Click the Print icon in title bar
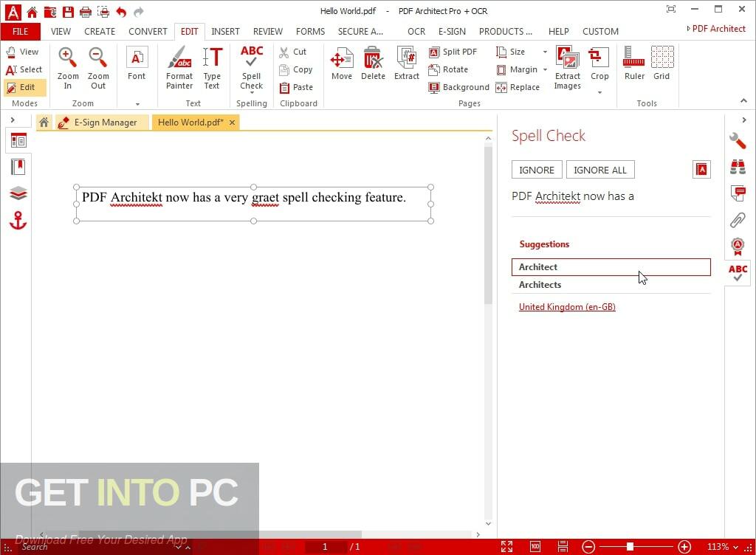This screenshot has height=555, width=756. 86,12
